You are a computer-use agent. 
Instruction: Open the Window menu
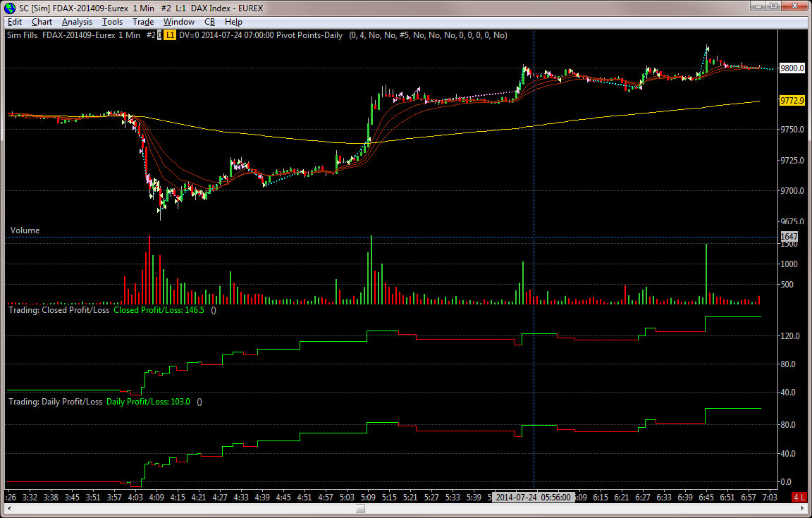coord(178,22)
